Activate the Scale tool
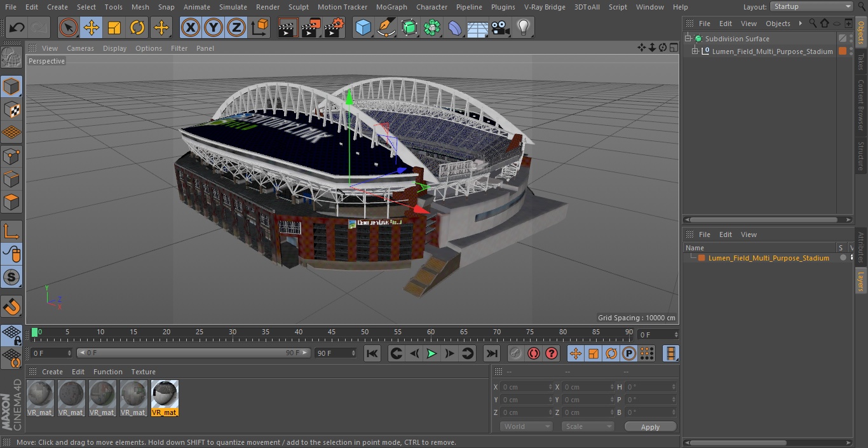 (114, 27)
